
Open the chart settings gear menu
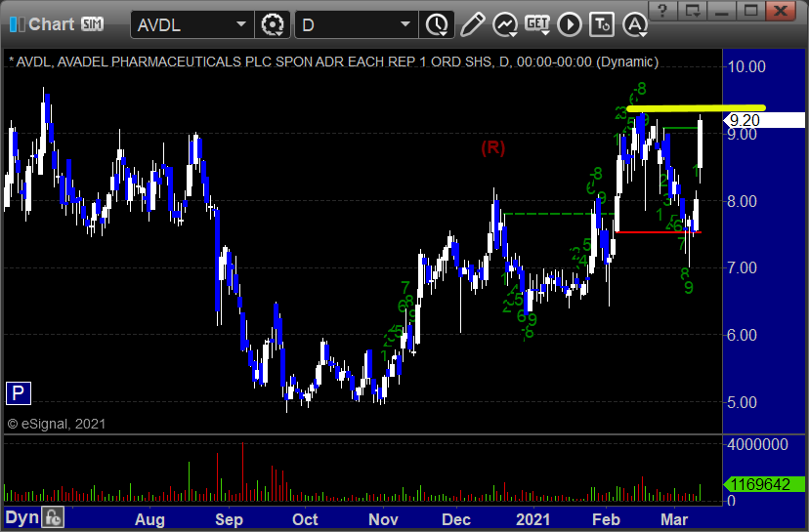273,24
